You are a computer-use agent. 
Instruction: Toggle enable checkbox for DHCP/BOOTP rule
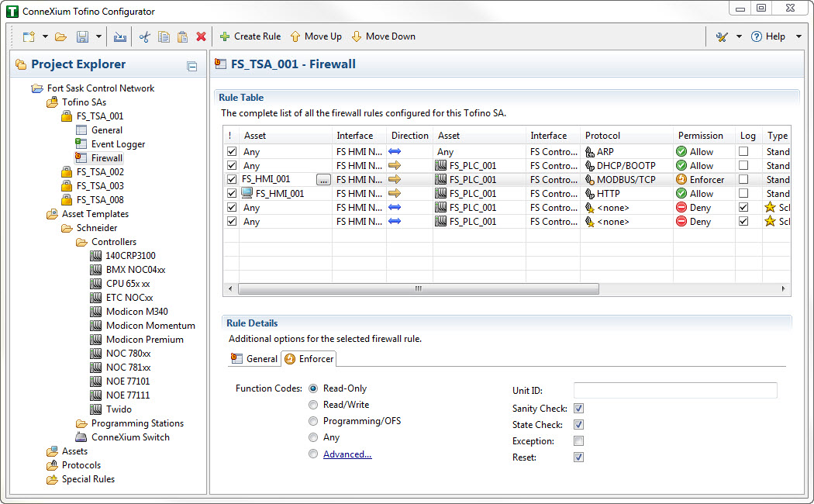pos(232,166)
